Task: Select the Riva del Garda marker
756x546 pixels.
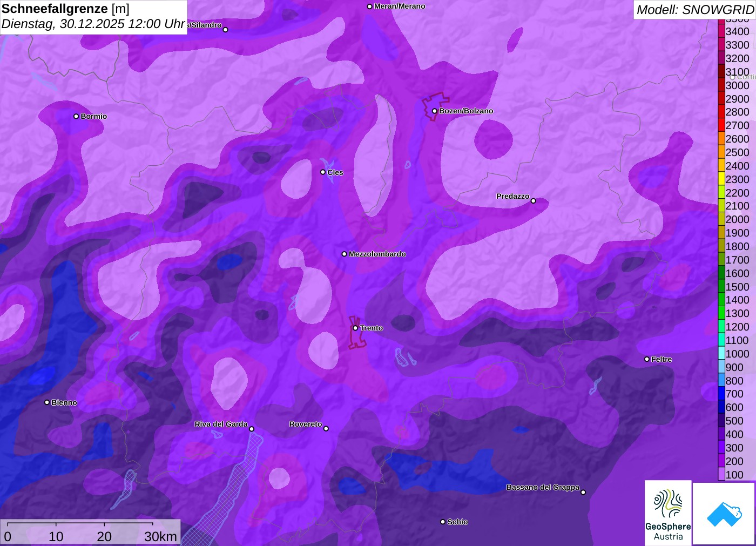Action: pos(251,429)
